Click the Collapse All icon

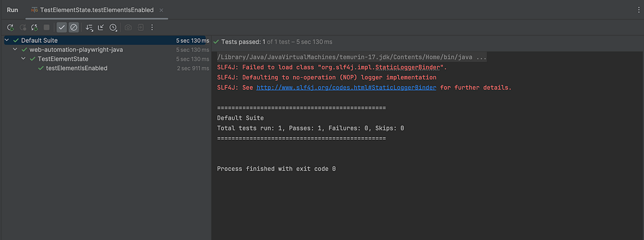click(x=101, y=28)
